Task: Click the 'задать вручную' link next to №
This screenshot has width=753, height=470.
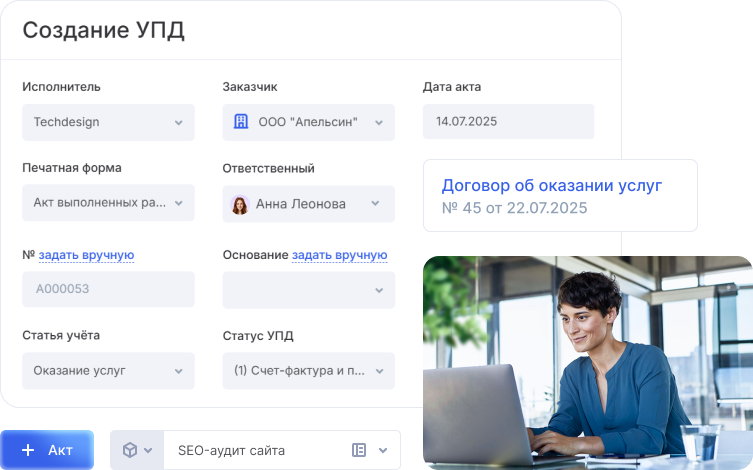Action: click(86, 255)
